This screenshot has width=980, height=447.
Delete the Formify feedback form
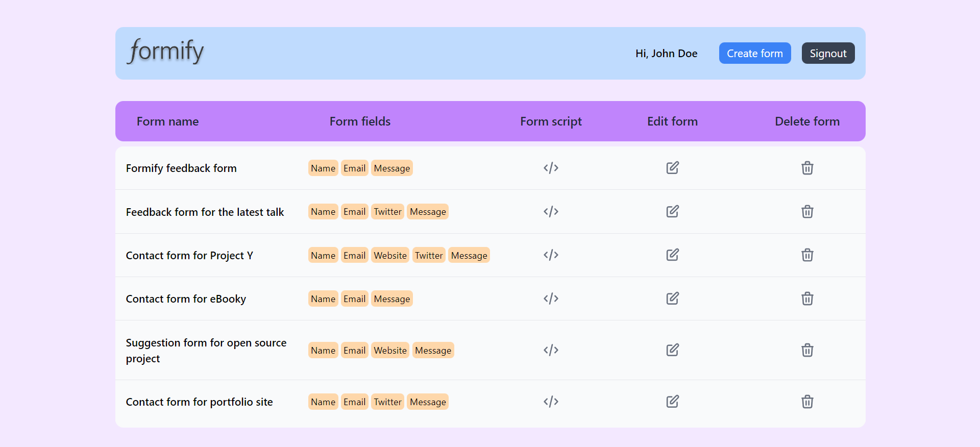(x=807, y=168)
